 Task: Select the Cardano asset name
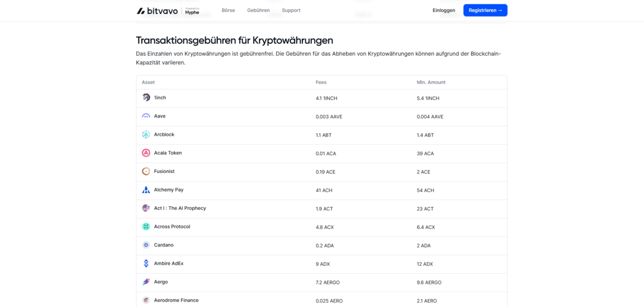pos(164,245)
